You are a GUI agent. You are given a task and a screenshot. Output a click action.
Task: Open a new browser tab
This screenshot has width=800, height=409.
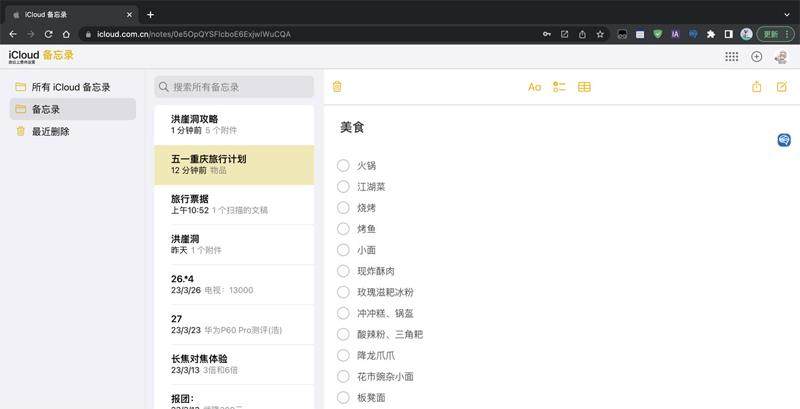150,14
